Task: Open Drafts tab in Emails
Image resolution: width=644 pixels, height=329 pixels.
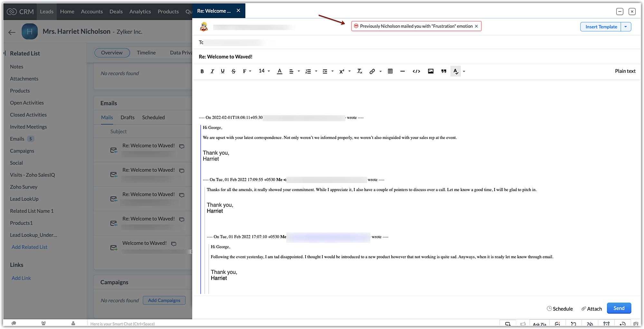Action: (x=128, y=117)
